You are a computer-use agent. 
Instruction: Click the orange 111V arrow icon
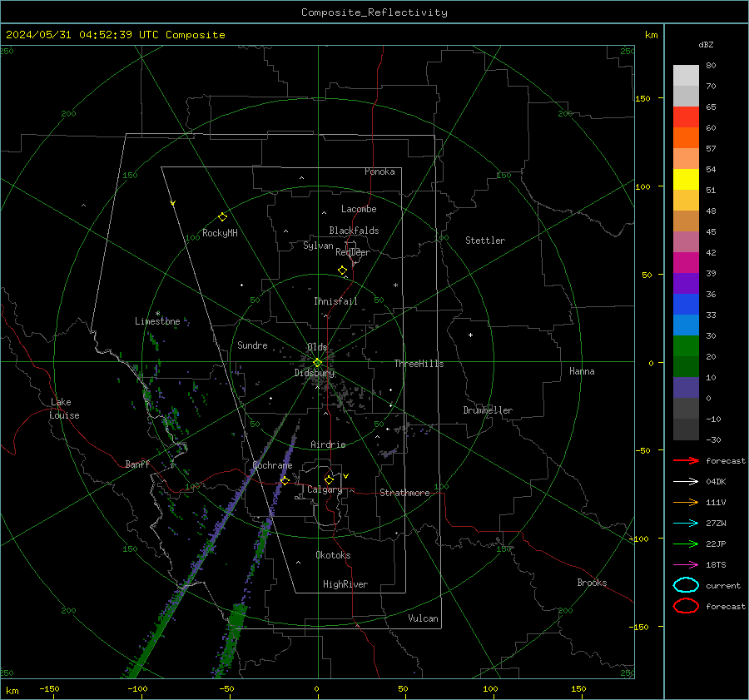click(x=686, y=502)
